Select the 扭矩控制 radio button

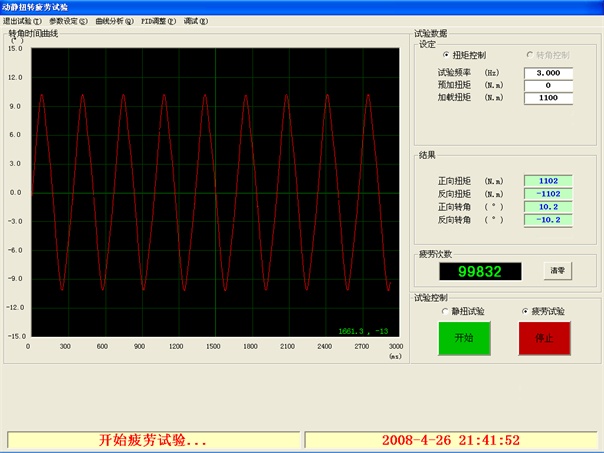pos(447,55)
